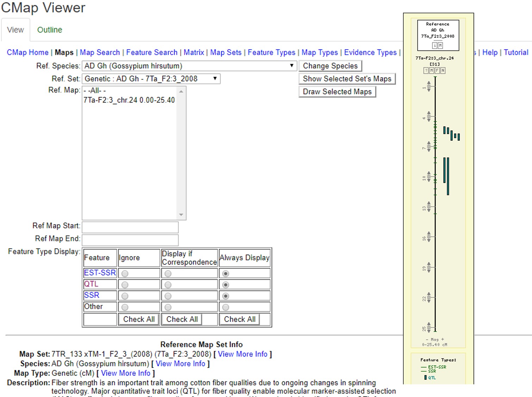This screenshot has width=532, height=397.
Task: Click the up arrow at map tick 16
Action: [429, 234]
